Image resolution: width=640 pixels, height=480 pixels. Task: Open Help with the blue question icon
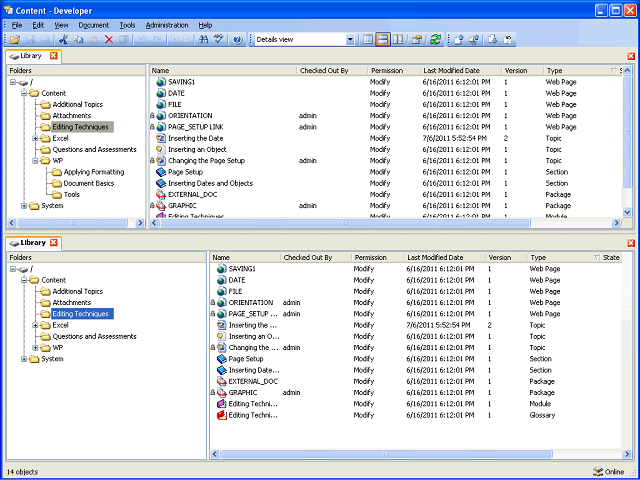point(238,40)
